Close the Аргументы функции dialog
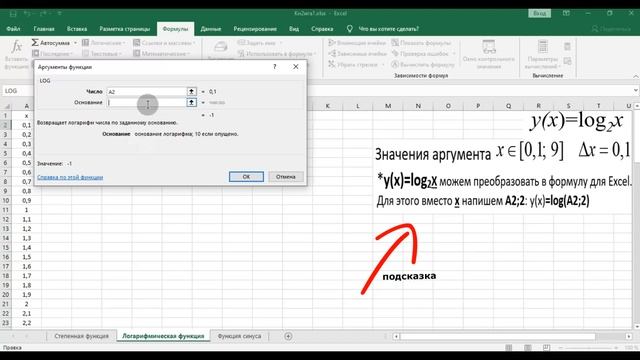The height and width of the screenshot is (360, 640). point(296,67)
